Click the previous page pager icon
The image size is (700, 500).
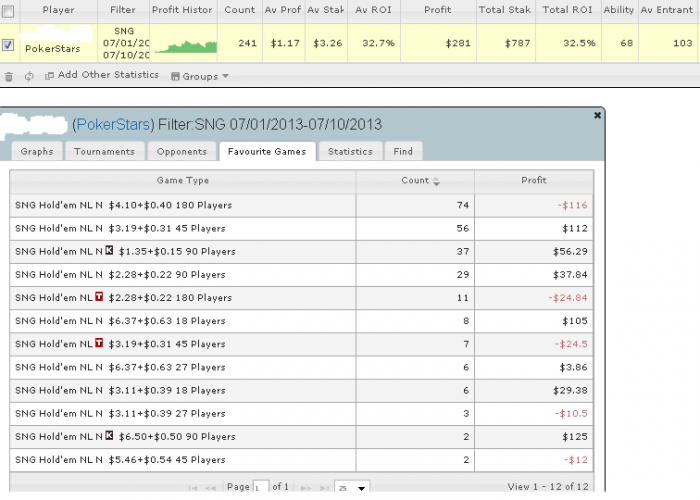211,488
